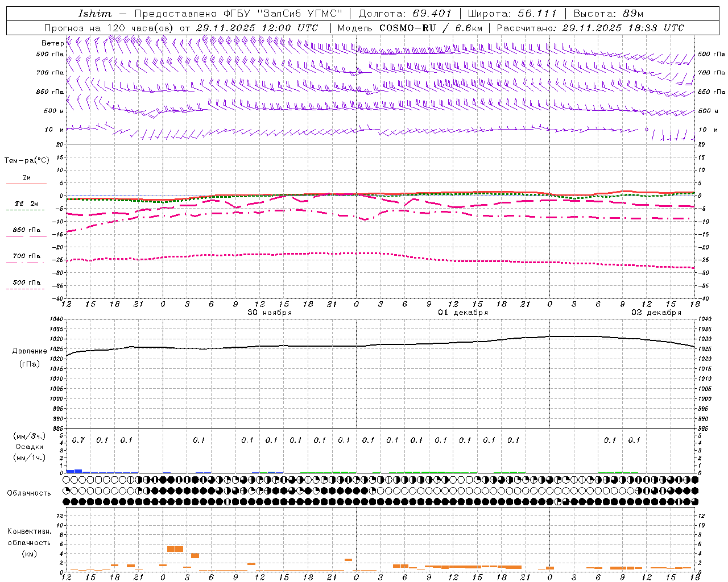Click the "(мм/1ч.)" precipitation unit label
This screenshot has width=728, height=582.
30,458
